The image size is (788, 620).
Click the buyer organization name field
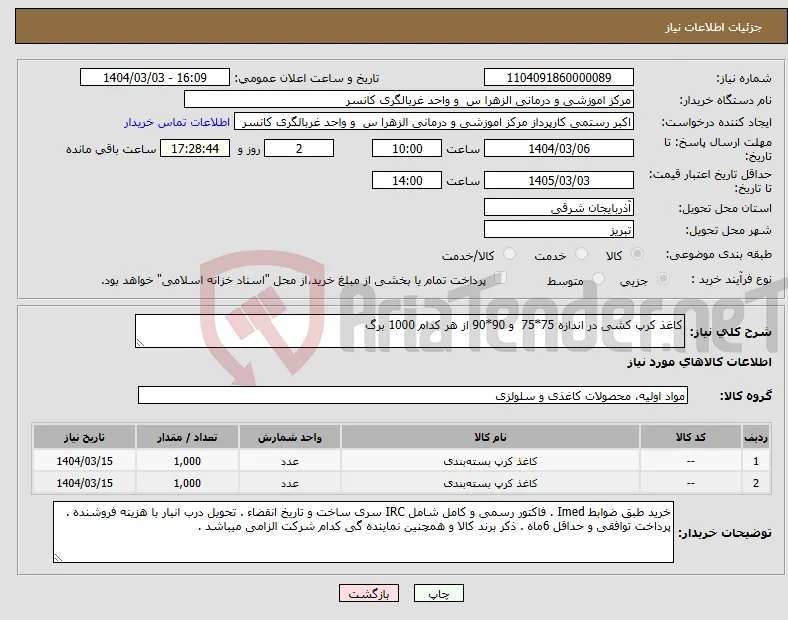[x=409, y=99]
